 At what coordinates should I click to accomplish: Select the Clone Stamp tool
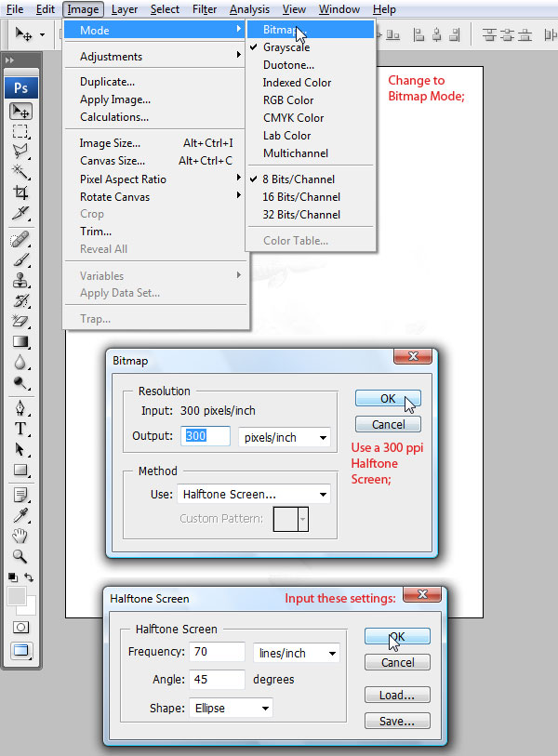[20, 281]
